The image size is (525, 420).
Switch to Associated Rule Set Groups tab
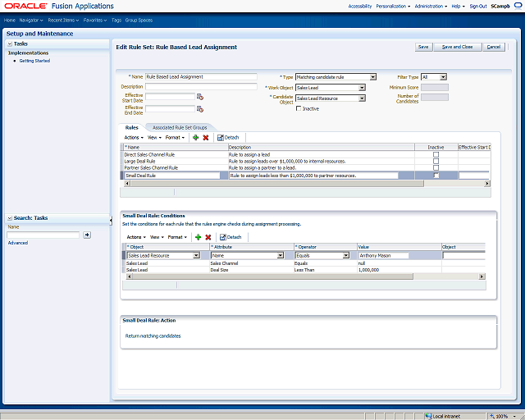180,128
